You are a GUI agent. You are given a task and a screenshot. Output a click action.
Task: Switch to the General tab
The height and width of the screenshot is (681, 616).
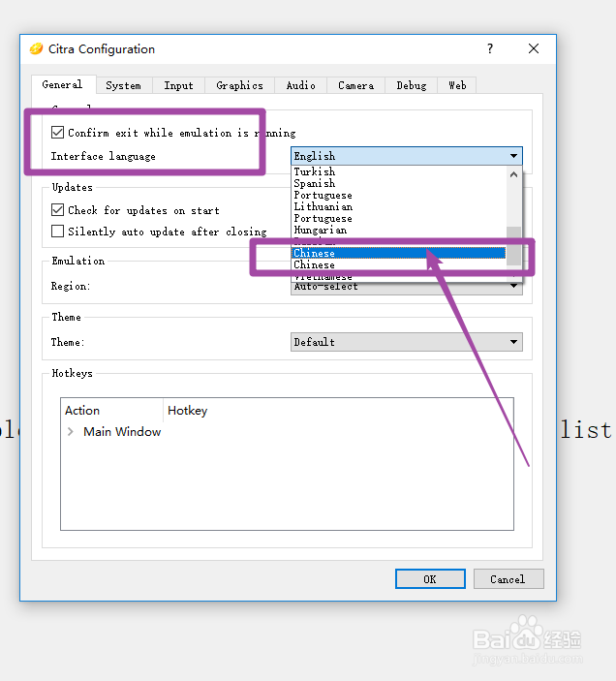63,84
